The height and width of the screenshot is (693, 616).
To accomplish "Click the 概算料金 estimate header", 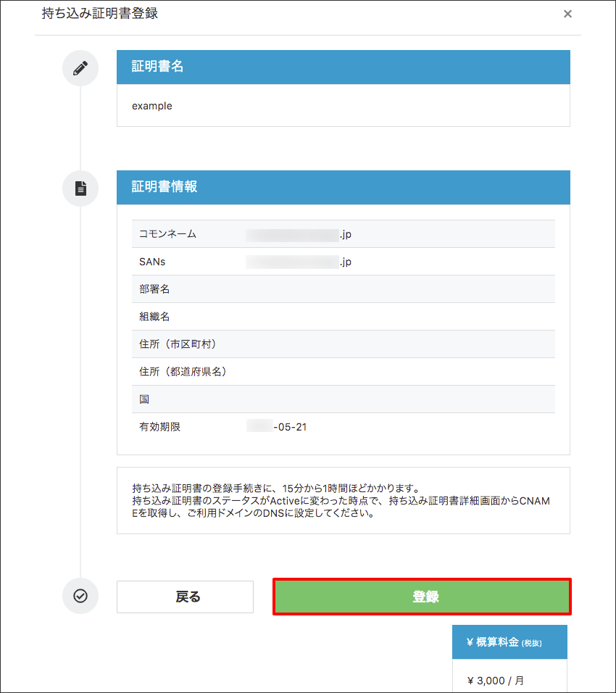I will tap(509, 642).
